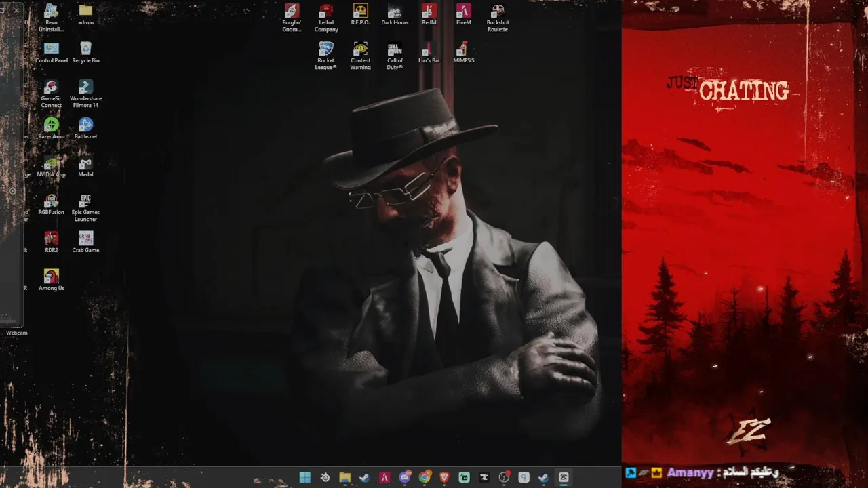Open the Control Panel desktop icon
This screenshot has height=488, width=868.
pyautogui.click(x=52, y=52)
